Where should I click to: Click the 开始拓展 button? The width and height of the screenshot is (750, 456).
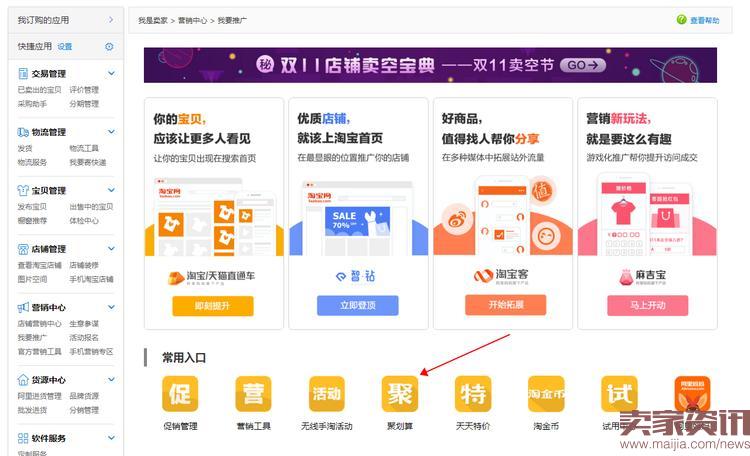pos(506,305)
